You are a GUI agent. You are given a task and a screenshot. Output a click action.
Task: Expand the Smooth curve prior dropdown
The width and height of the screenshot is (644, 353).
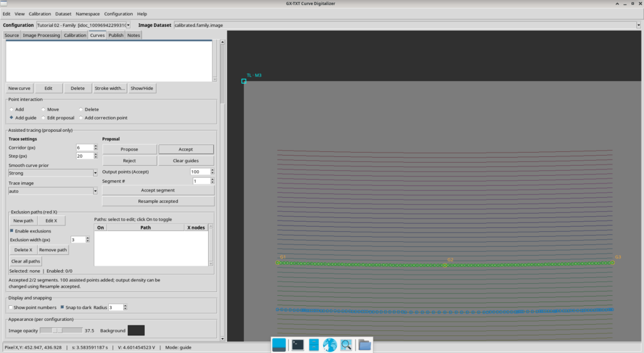click(53, 173)
